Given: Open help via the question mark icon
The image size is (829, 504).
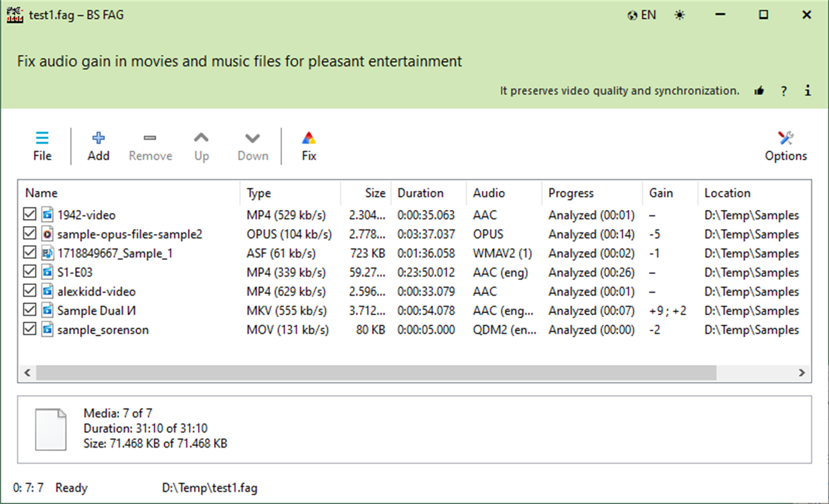Looking at the screenshot, I should (x=784, y=90).
